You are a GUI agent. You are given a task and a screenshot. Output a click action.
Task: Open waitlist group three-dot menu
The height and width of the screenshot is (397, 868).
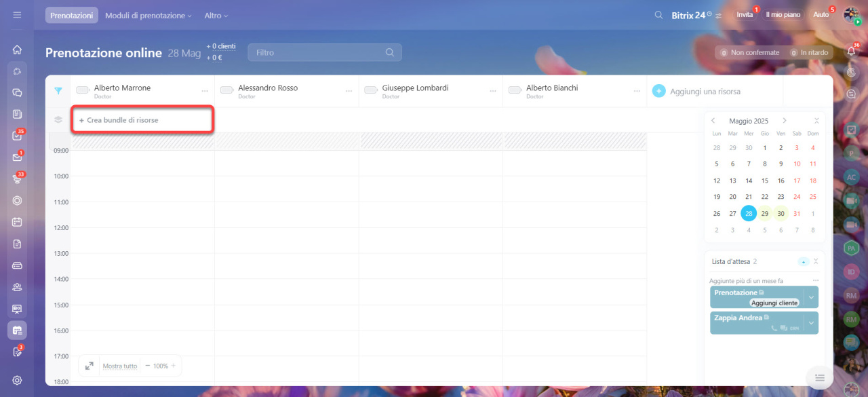coord(816,280)
